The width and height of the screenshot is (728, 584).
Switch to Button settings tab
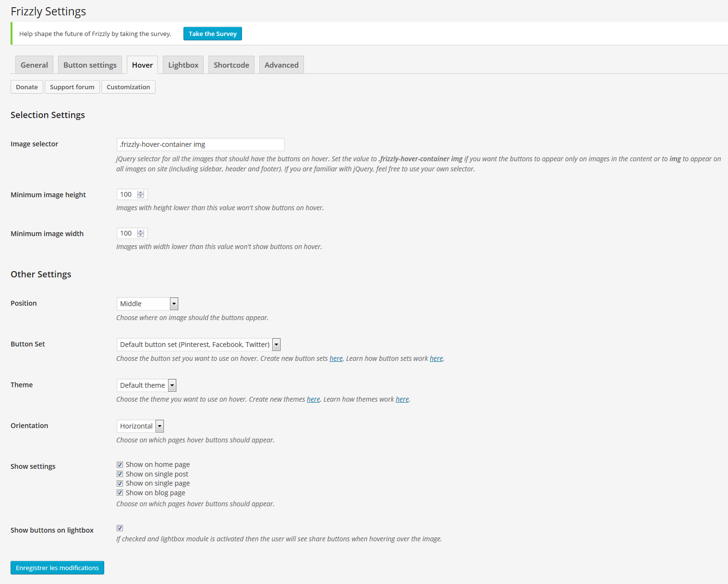pos(90,65)
